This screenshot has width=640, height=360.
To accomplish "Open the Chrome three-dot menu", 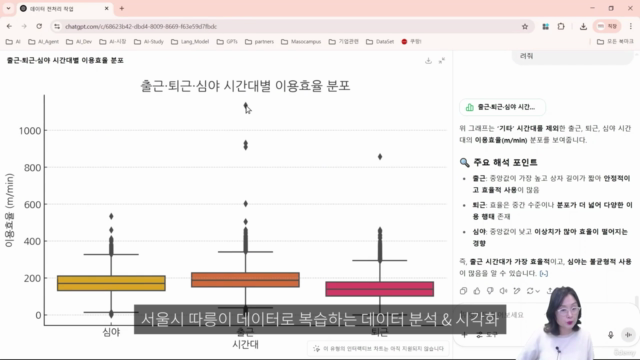I will pos(631,27).
